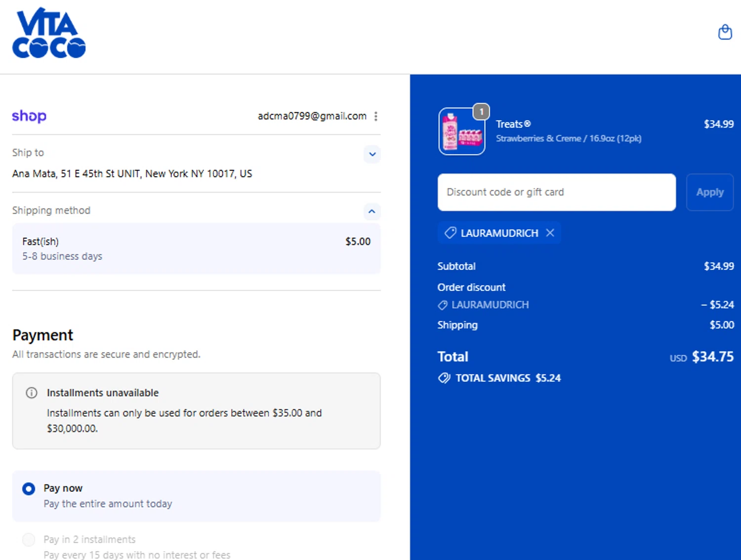Click the 'Ship to' label

coord(28,153)
